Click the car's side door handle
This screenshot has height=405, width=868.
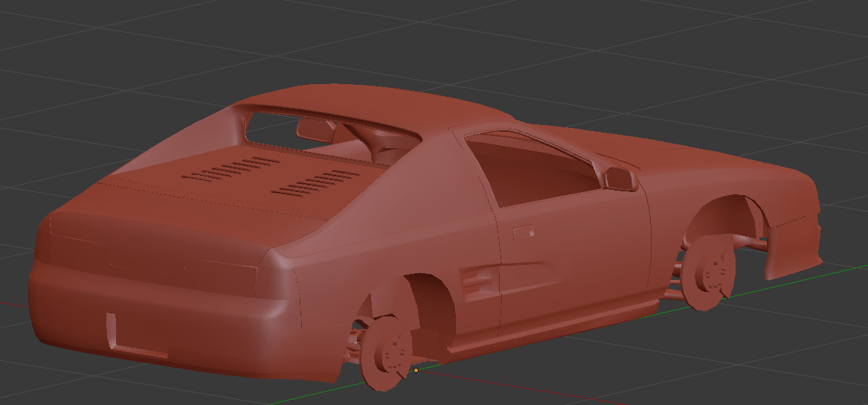coord(523,232)
